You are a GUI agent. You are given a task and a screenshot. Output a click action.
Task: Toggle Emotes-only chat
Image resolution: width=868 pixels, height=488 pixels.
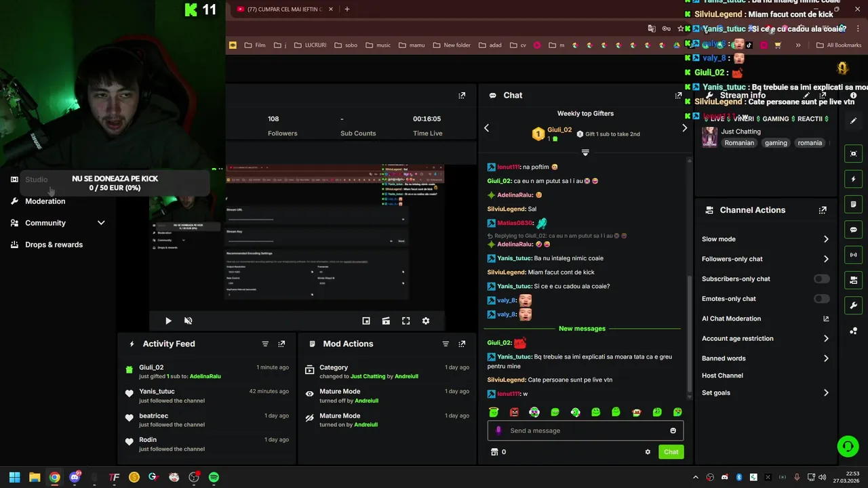click(x=821, y=299)
